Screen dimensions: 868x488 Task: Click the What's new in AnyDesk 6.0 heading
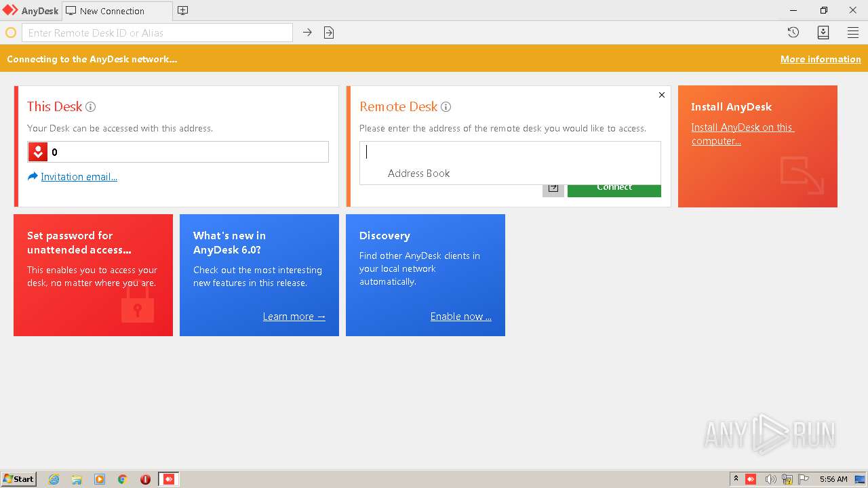(x=229, y=243)
